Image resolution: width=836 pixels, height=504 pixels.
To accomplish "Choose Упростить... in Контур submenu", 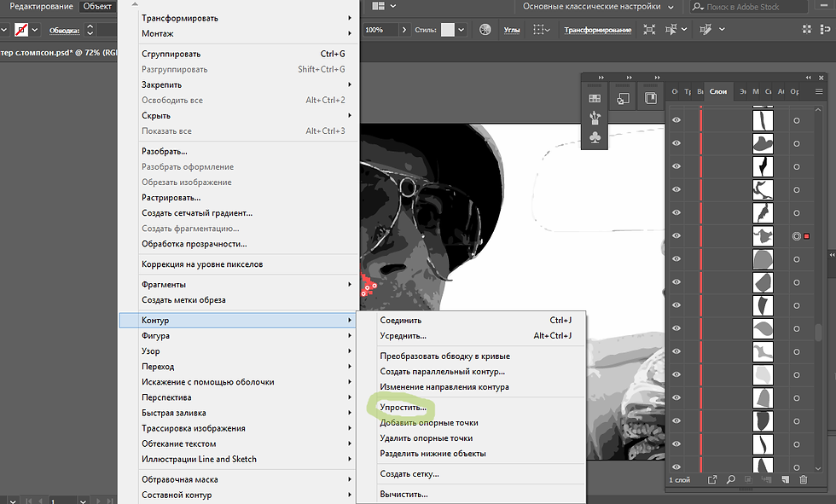I will pos(403,408).
